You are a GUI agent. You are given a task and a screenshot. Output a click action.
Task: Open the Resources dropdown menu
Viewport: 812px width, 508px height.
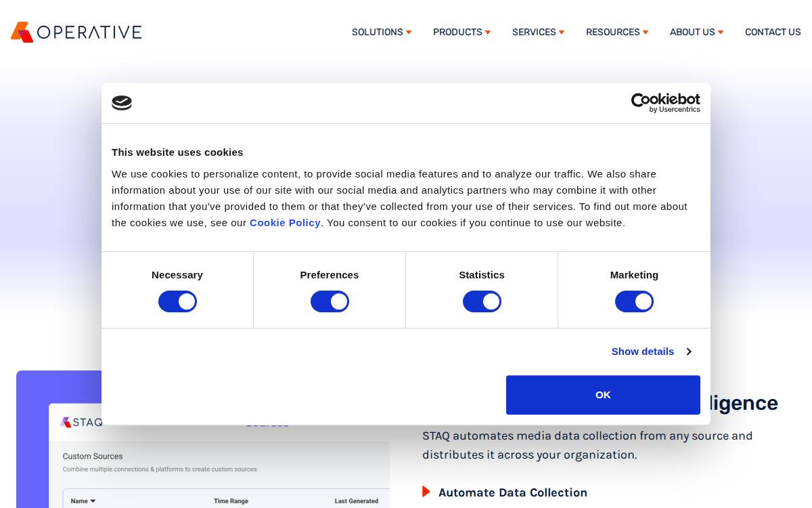617,32
